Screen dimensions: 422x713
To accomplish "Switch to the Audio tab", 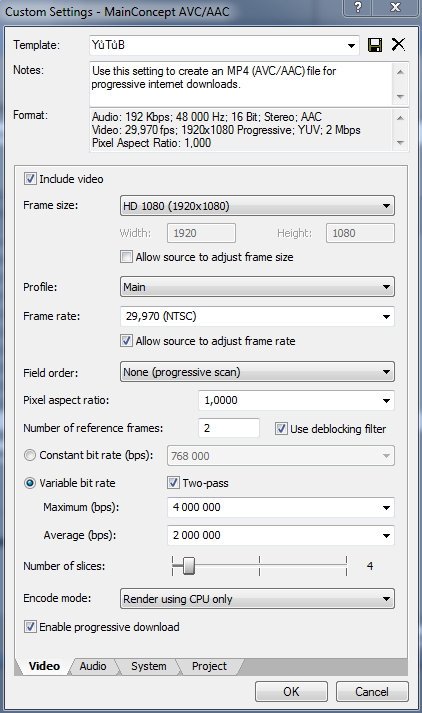I will (x=93, y=666).
